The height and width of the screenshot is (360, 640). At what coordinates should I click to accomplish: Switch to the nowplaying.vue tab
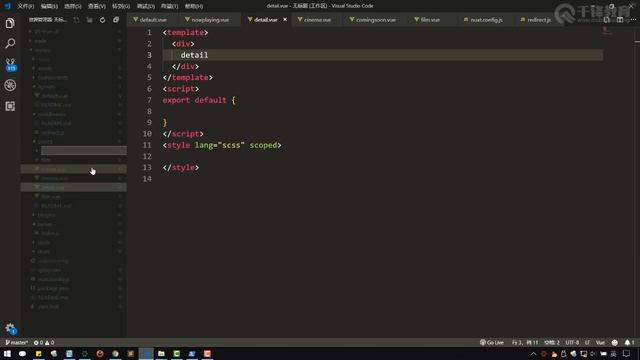(x=210, y=20)
